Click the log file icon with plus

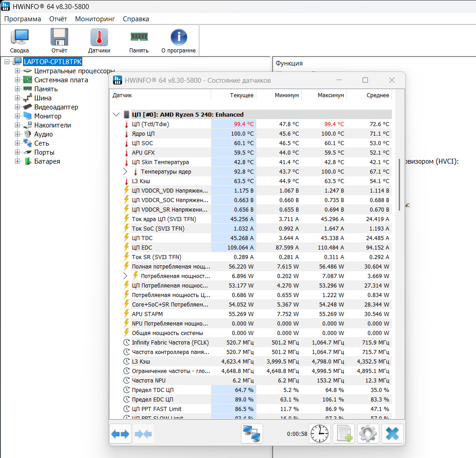coord(344,434)
